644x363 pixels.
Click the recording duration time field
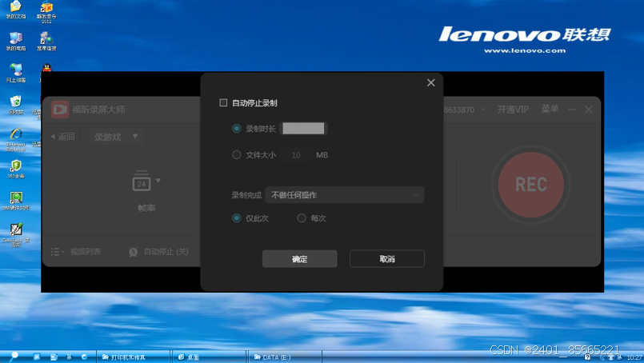point(303,129)
